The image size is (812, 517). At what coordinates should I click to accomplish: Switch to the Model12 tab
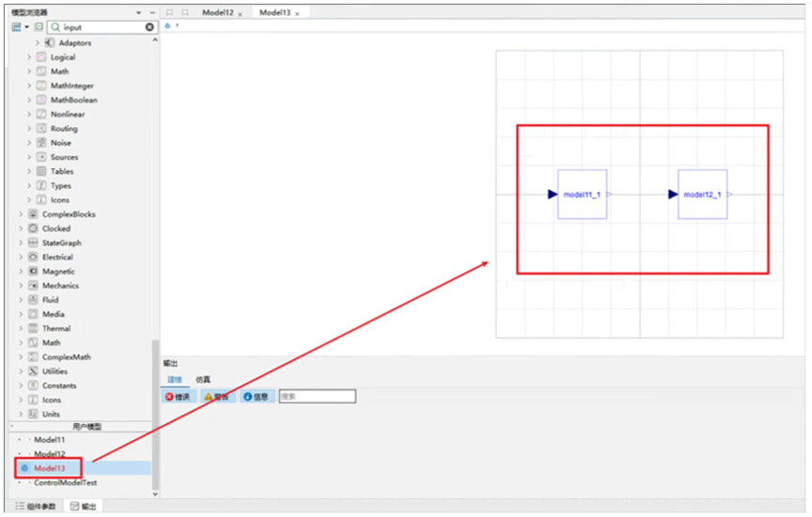coord(218,12)
